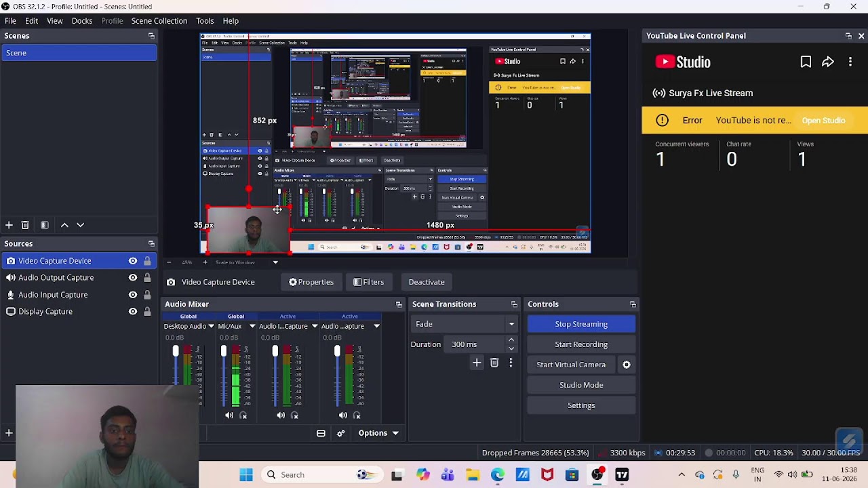Screen dimensions: 868x488
Task: Open the View menu
Action: pyautogui.click(x=55, y=21)
